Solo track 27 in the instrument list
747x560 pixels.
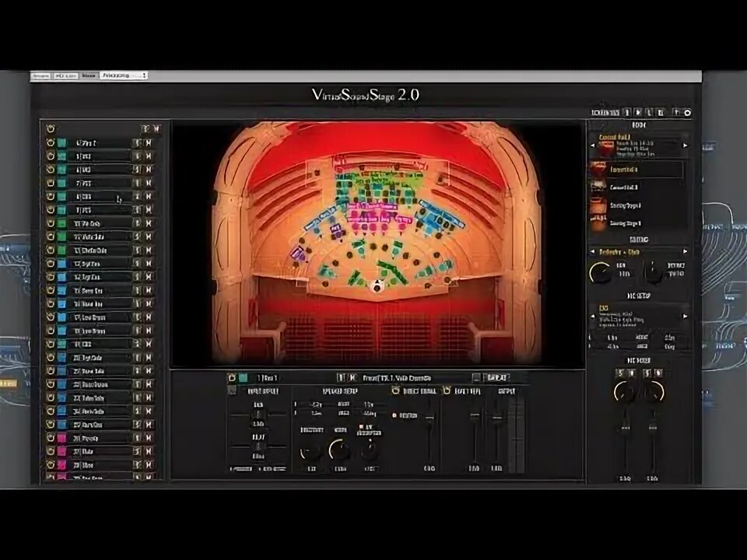pos(137,451)
